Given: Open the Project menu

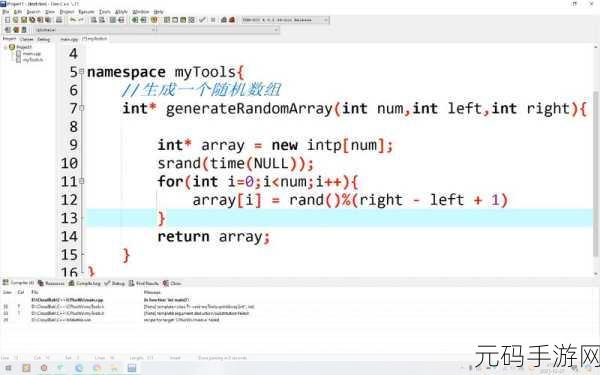Looking at the screenshot, I should click(67, 12).
